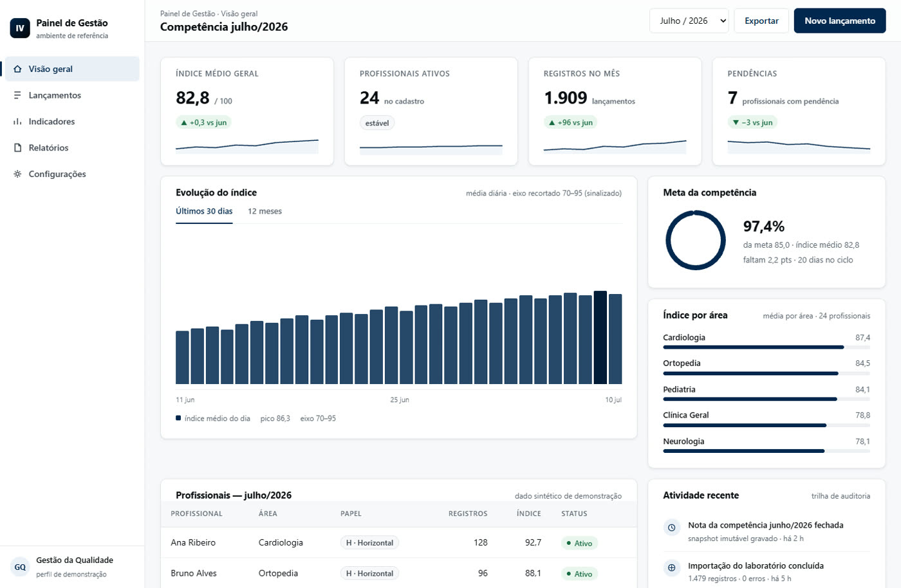Click the Neurologia progress bar
The width and height of the screenshot is (901, 588).
(766, 451)
